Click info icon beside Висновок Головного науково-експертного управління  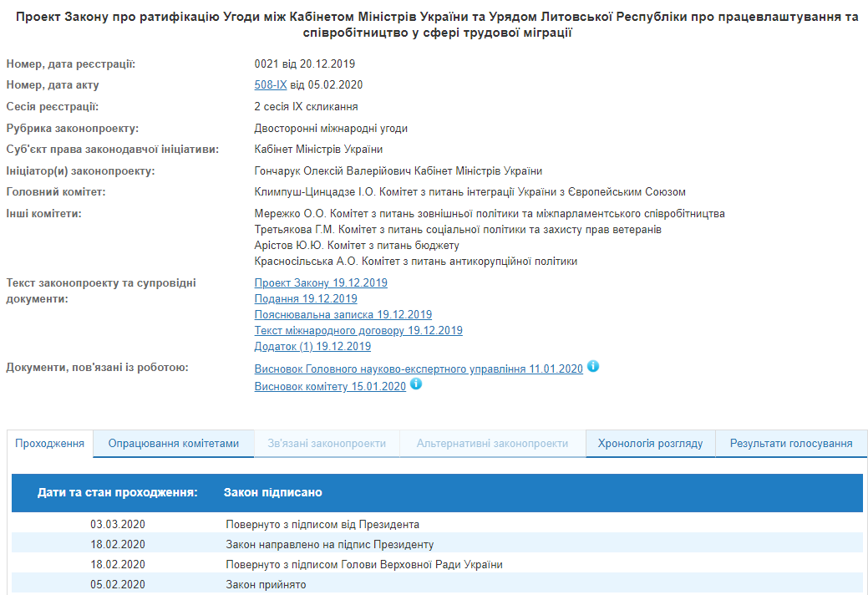[x=593, y=367]
